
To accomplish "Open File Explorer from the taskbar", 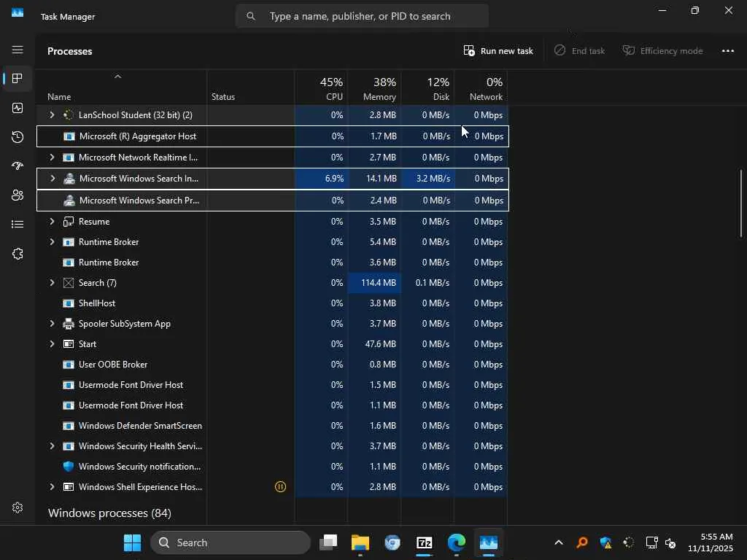I will pos(360,542).
